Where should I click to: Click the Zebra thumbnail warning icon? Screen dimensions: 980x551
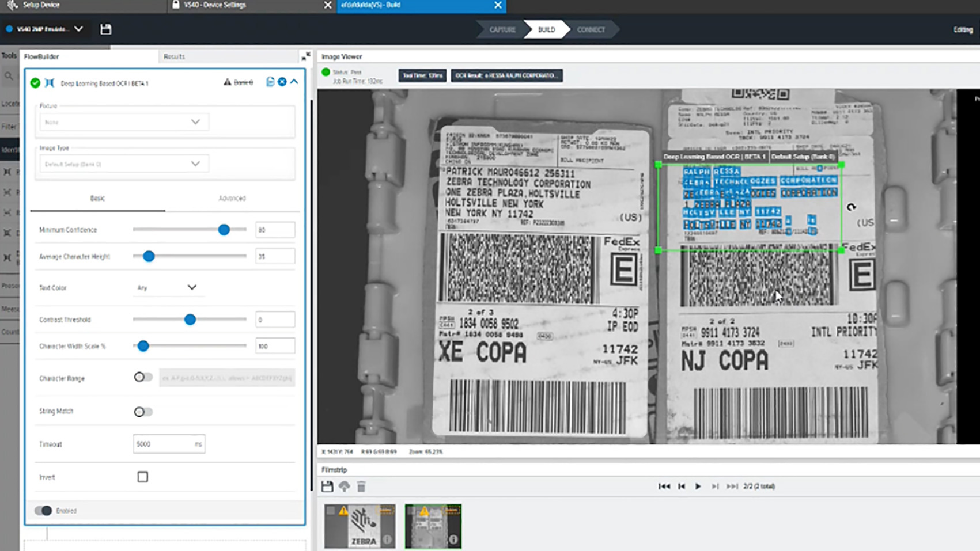[x=343, y=511]
